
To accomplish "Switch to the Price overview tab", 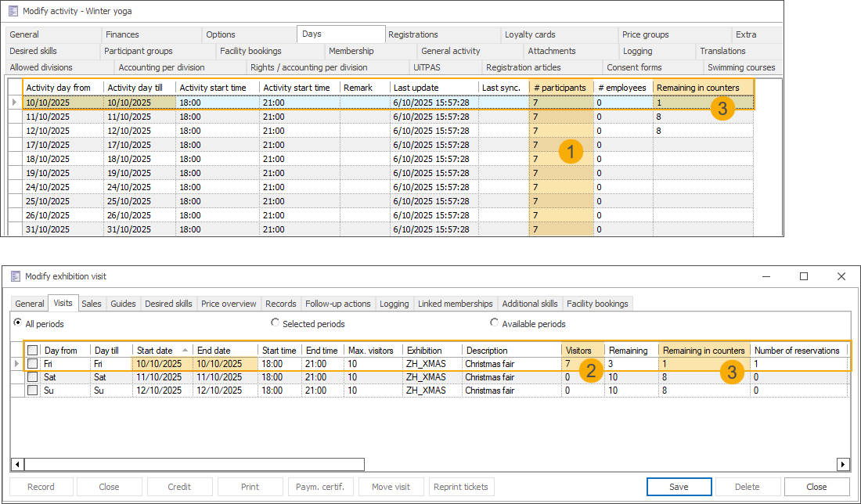I will click(229, 304).
